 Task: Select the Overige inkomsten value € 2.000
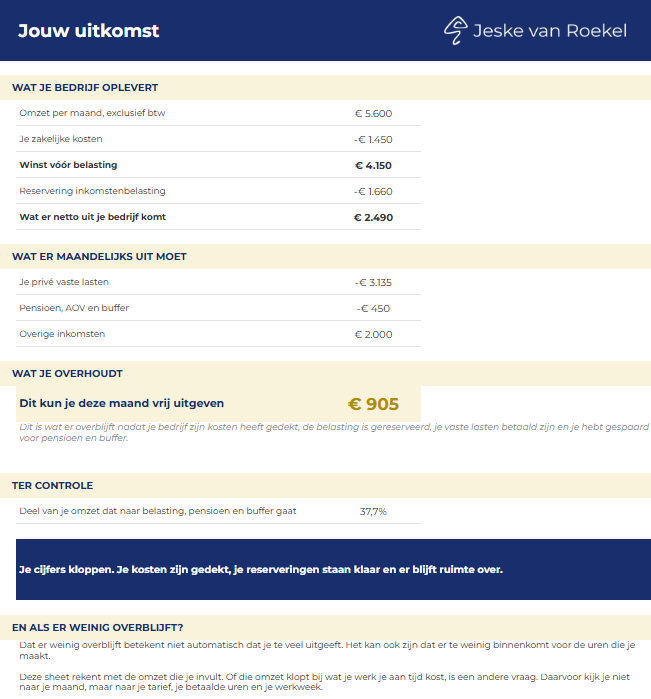(373, 334)
